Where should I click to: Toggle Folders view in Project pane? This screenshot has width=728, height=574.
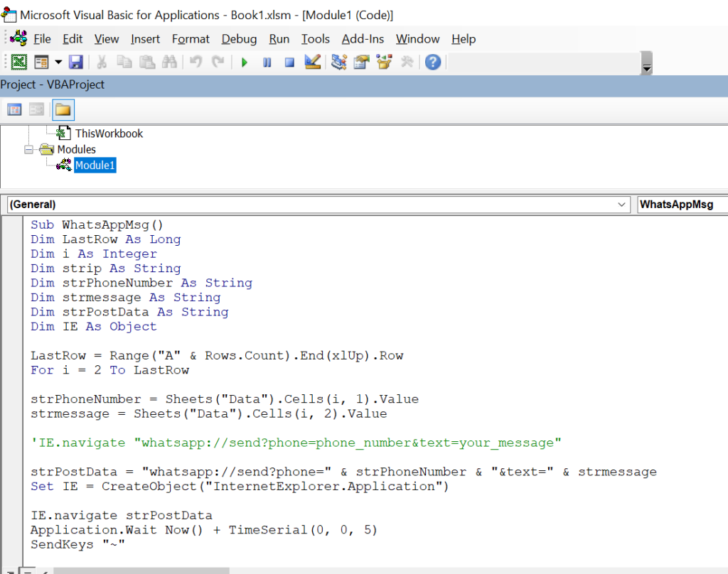pyautogui.click(x=63, y=110)
